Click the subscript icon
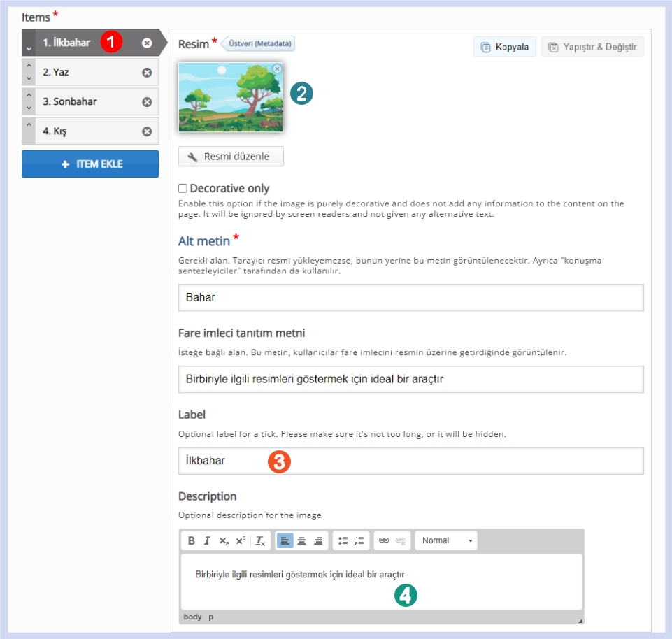The width and height of the screenshot is (672, 639). 224,540
